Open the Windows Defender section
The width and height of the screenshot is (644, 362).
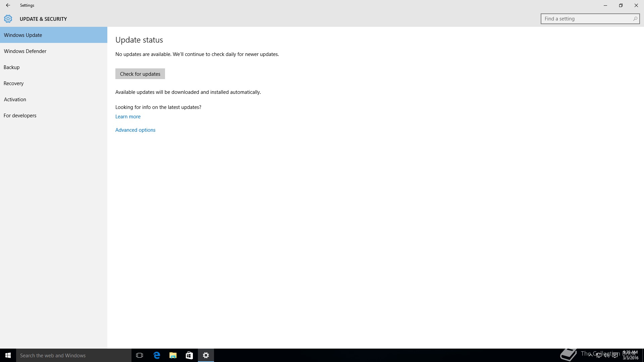54,51
